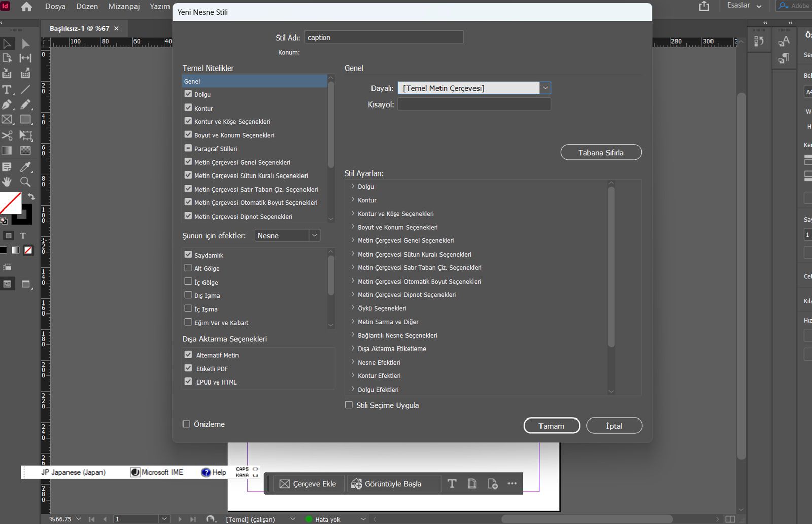812x524 pixels.
Task: Open more options ellipsis in floating bar
Action: coord(512,484)
